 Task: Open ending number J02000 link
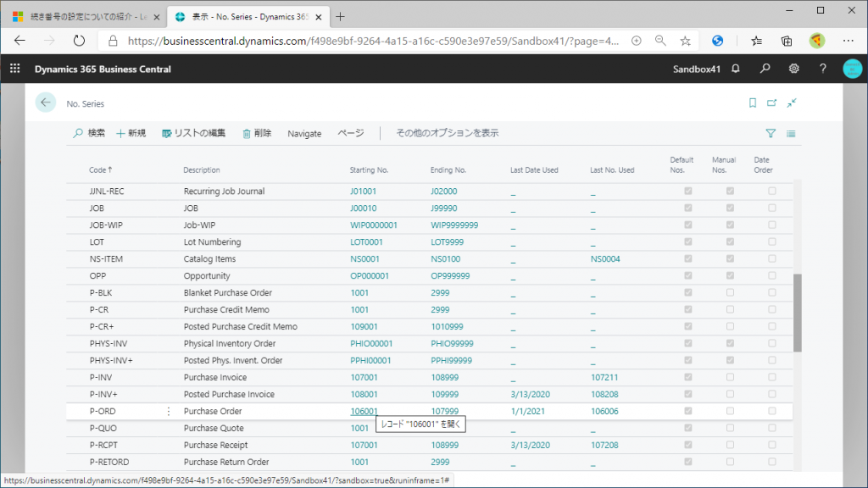pyautogui.click(x=444, y=191)
